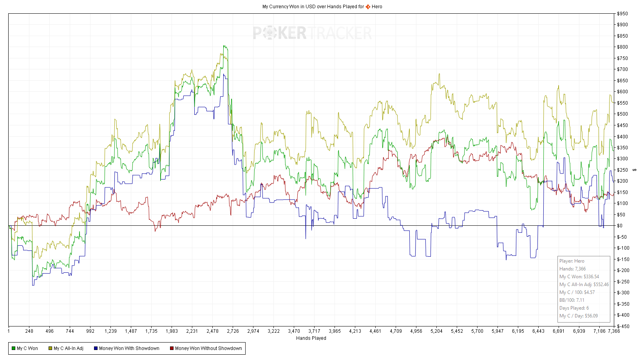Screen dimensions: 644x359
Task: Click the $800 y-axis label
Action: click(622, 47)
